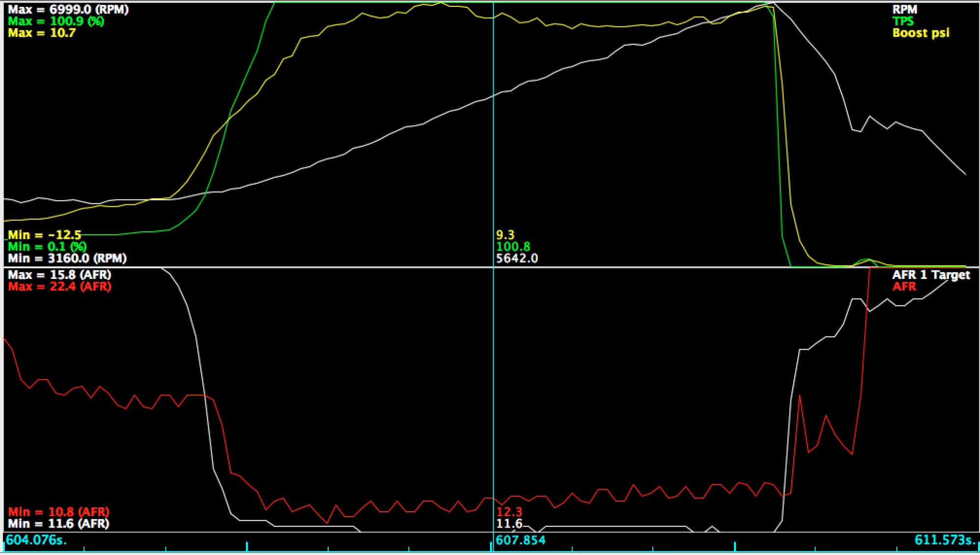The height and width of the screenshot is (555, 980).
Task: Click the Min = -12.5 boost readout
Action: tap(44, 235)
